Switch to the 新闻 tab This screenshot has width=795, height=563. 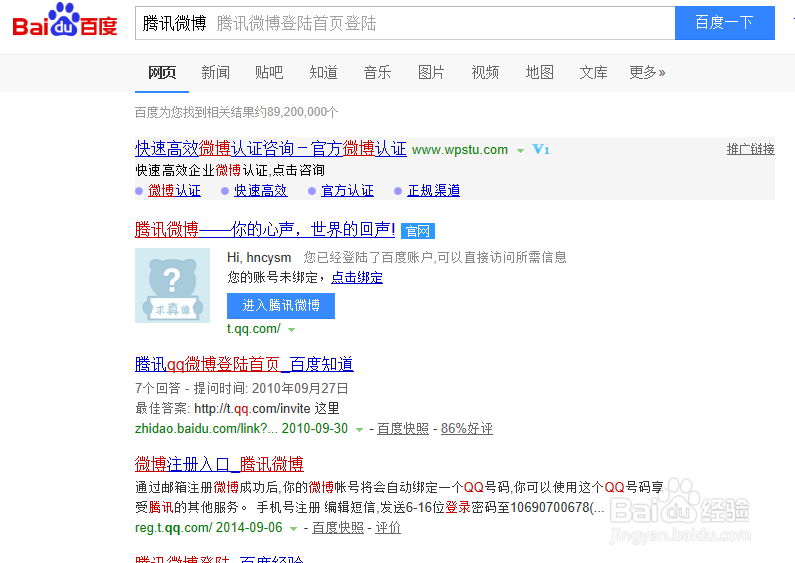[x=215, y=73]
